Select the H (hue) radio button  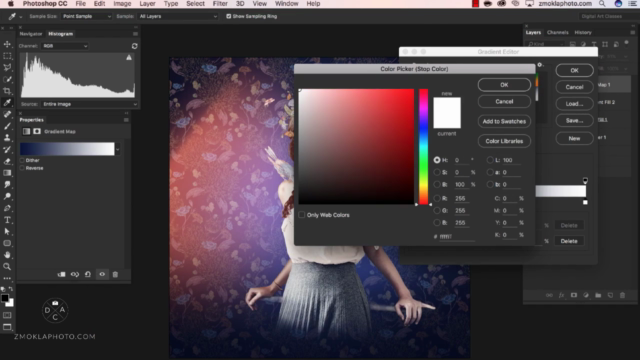click(437, 160)
